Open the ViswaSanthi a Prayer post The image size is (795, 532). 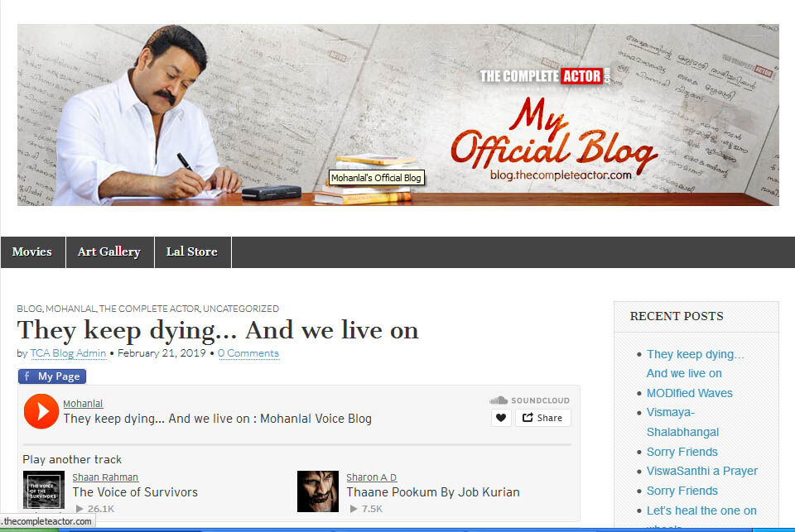click(x=701, y=471)
